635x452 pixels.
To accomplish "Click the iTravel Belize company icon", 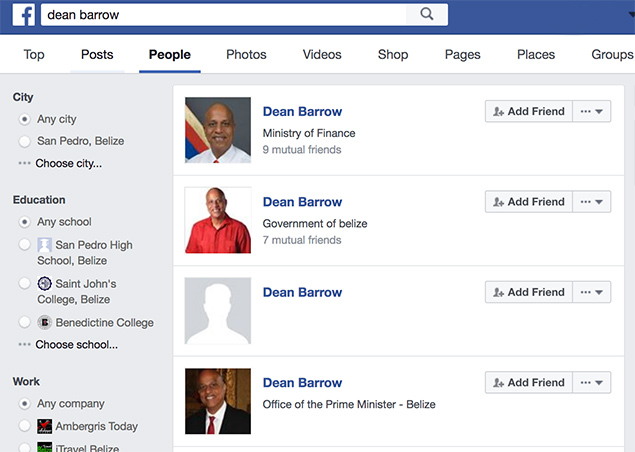I will (45, 447).
